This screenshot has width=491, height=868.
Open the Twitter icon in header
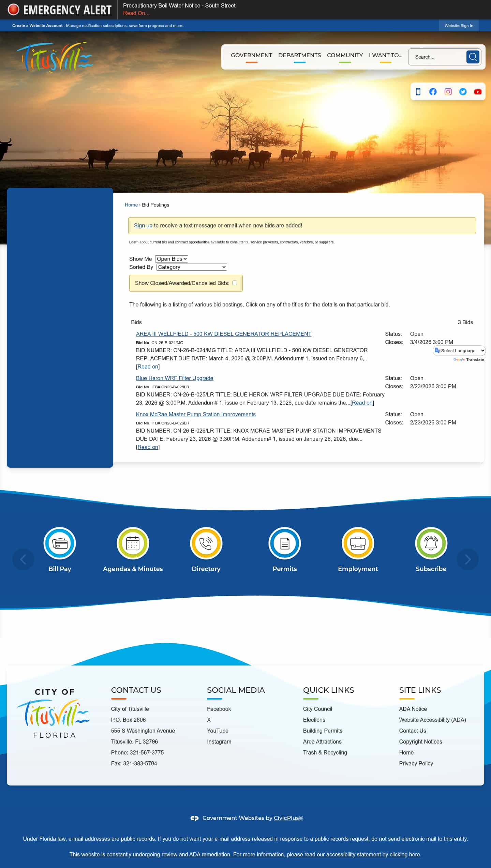pos(463,92)
